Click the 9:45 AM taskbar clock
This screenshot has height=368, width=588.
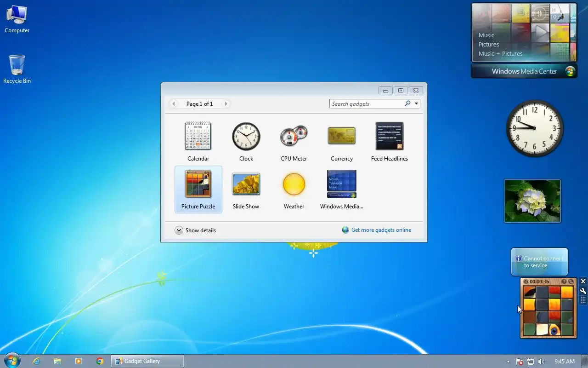(x=565, y=362)
